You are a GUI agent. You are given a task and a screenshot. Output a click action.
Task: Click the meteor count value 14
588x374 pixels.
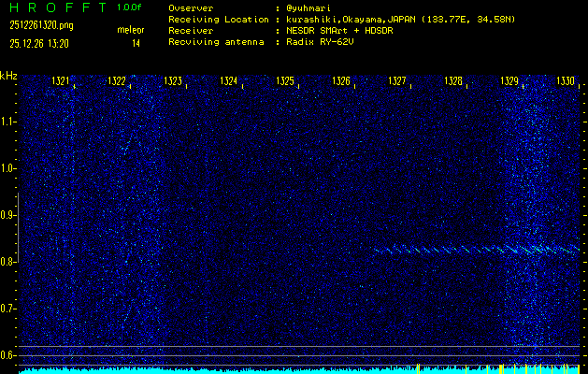click(136, 43)
